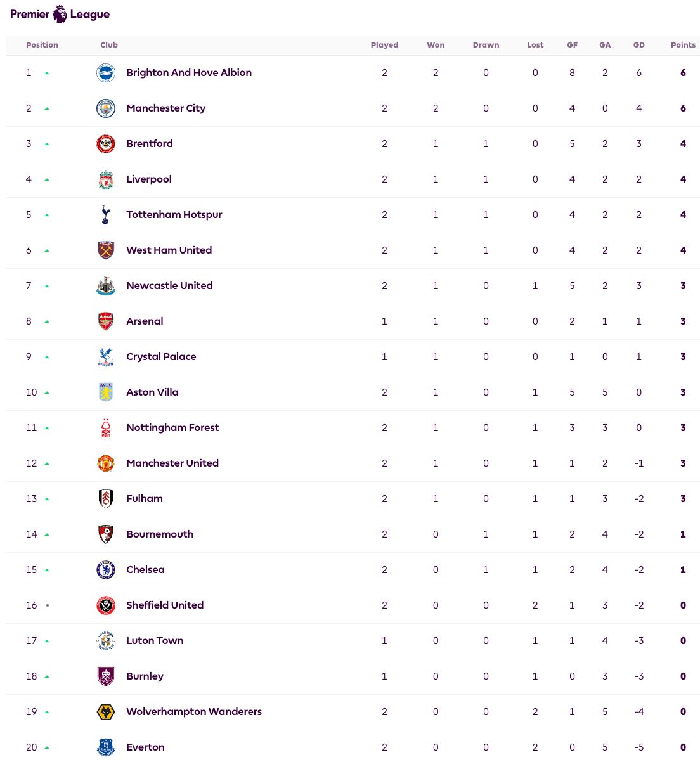Open the Brentford club link
The width and height of the screenshot is (700, 762).
point(150,144)
